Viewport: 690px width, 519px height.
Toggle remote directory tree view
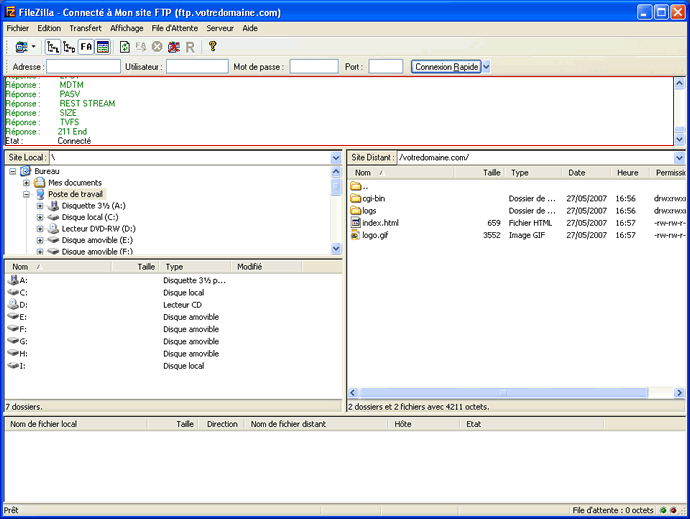tap(70, 47)
